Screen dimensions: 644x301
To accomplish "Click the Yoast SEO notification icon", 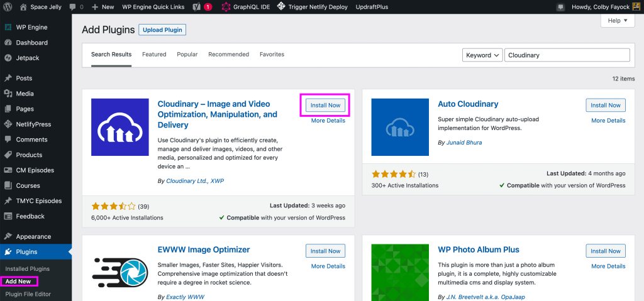I will click(203, 7).
